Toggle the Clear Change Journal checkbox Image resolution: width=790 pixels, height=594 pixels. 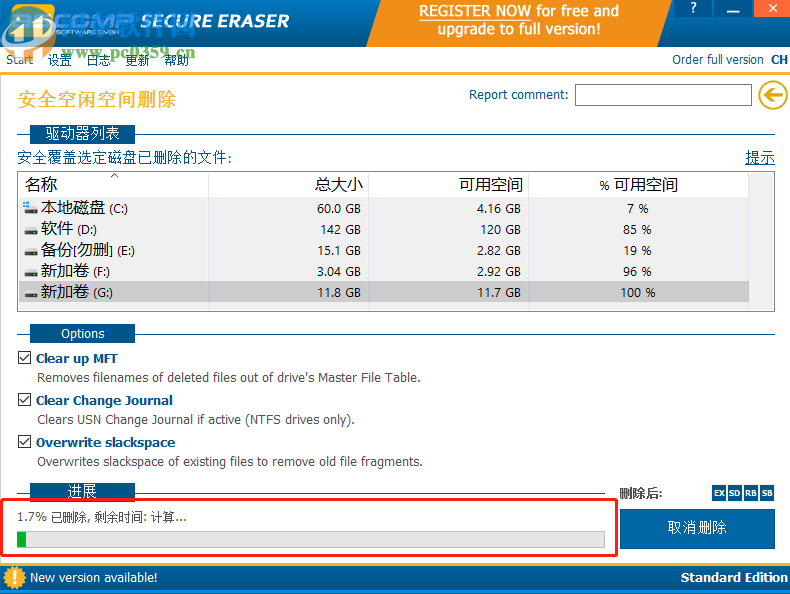click(24, 400)
